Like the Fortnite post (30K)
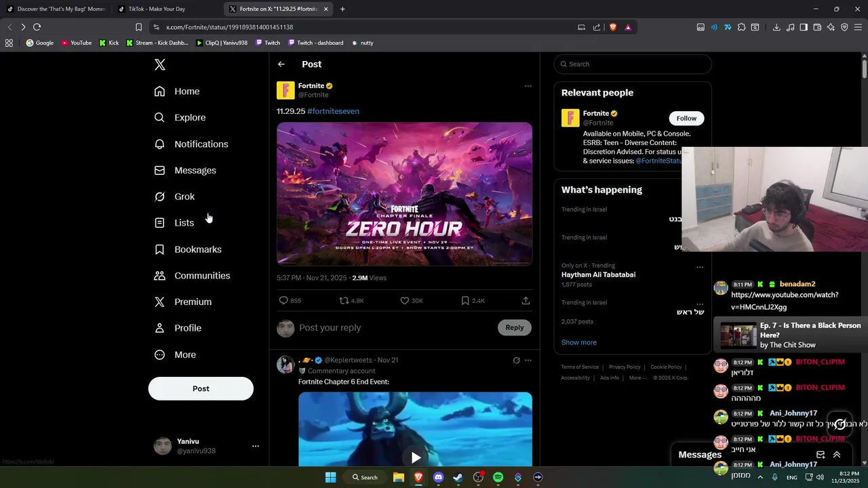 [411, 300]
